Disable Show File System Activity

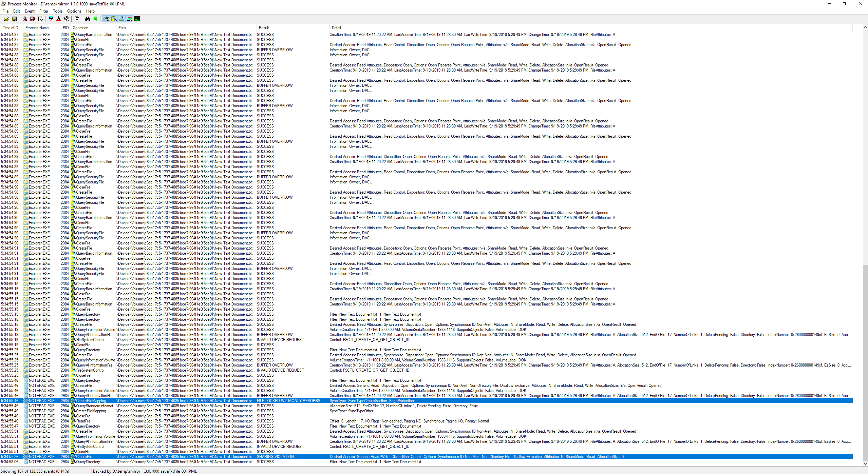[114, 19]
